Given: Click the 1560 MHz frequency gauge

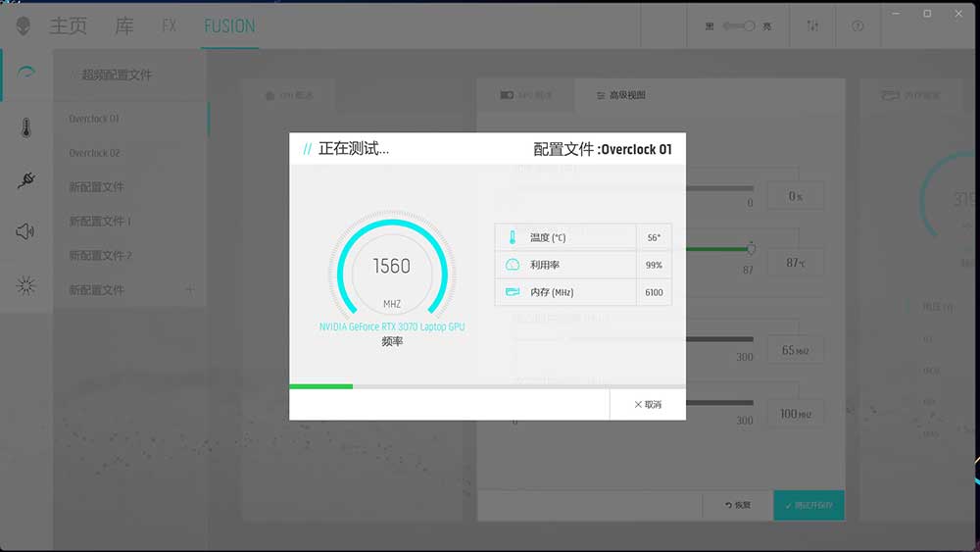Looking at the screenshot, I should pos(392,267).
